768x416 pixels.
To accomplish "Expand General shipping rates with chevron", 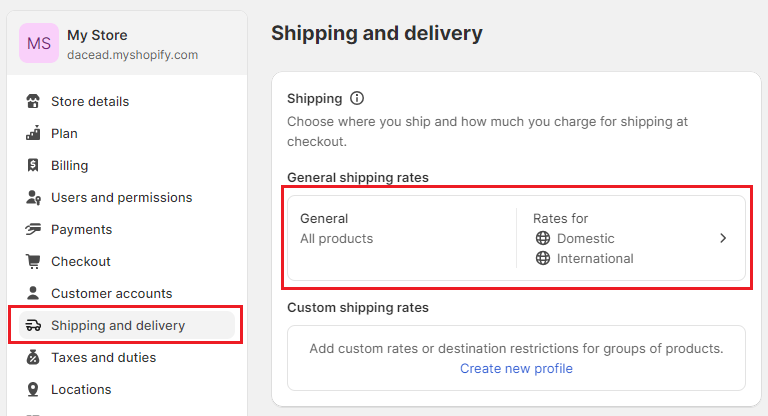I will [x=723, y=238].
